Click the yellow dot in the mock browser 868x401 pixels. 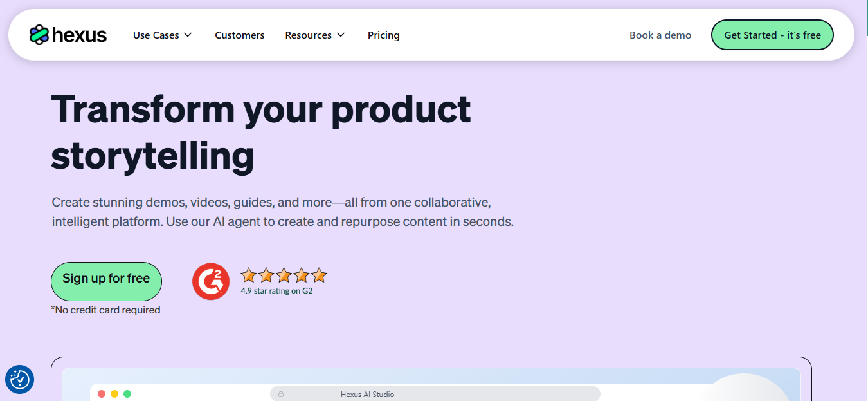(114, 394)
